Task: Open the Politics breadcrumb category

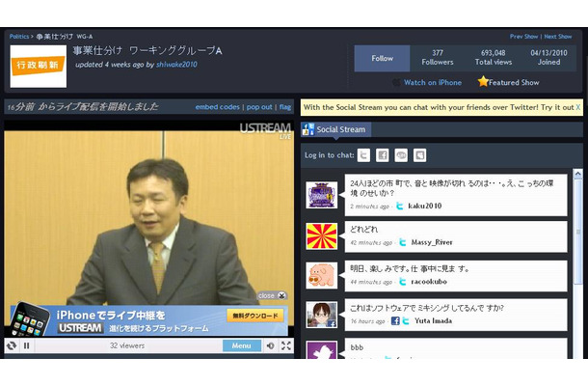Action: pyautogui.click(x=19, y=37)
